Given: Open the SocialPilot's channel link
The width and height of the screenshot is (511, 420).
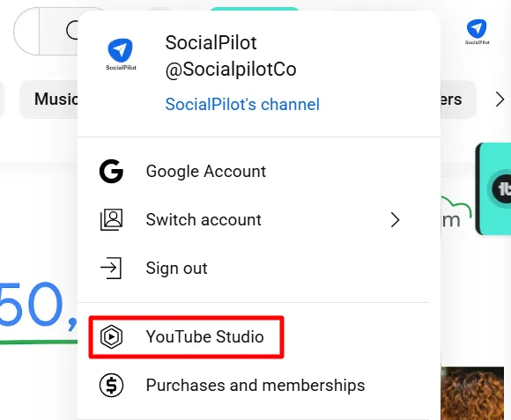Looking at the screenshot, I should click(x=242, y=105).
